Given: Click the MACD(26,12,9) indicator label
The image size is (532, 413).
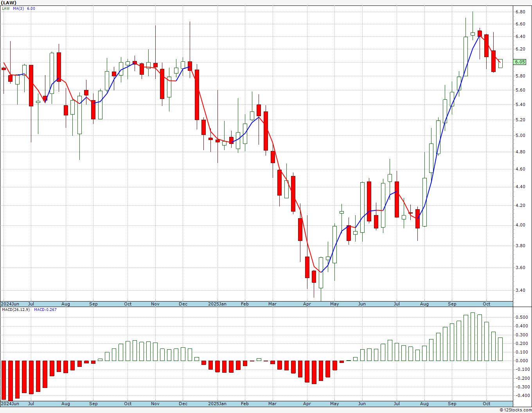Looking at the screenshot, I should (16, 309).
